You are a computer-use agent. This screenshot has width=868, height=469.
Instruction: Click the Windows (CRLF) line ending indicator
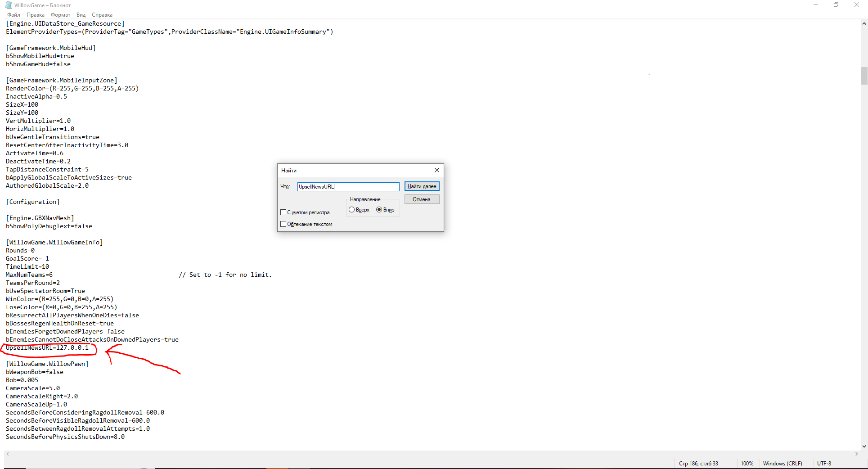[x=783, y=464]
